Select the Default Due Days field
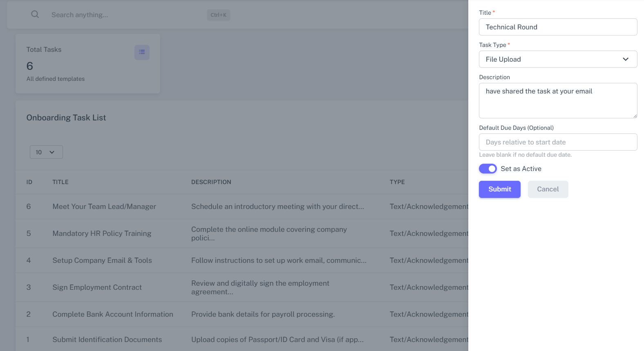This screenshot has width=644, height=351. (x=558, y=142)
